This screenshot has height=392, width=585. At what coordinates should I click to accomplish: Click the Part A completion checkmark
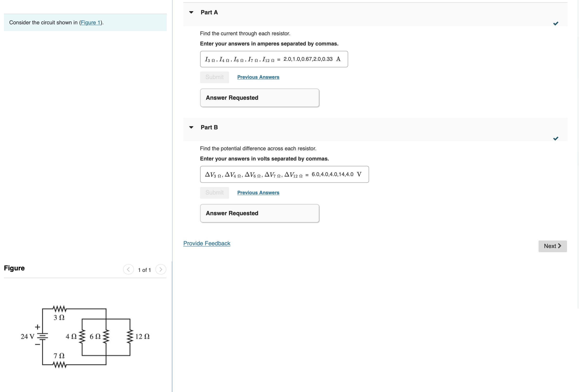(555, 24)
